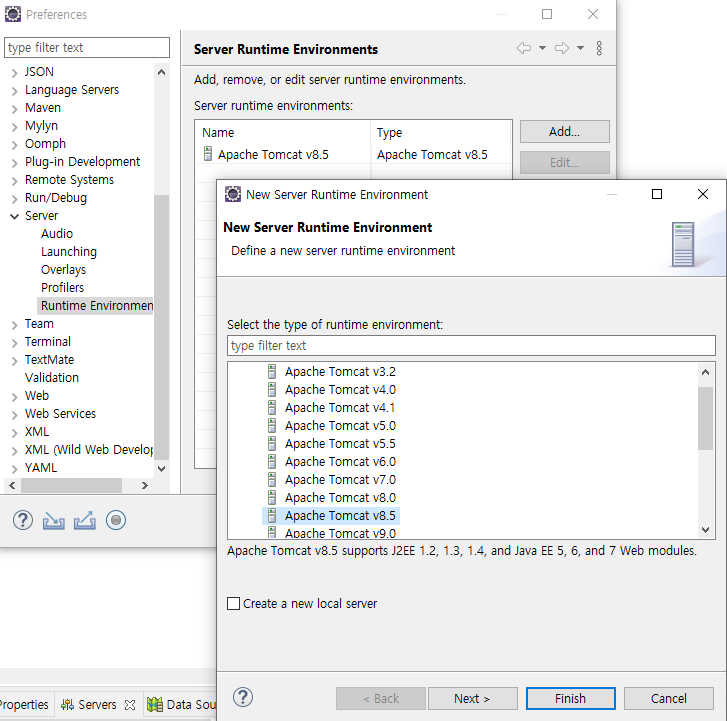Switch to the Properties tab
727x721 pixels.
click(x=24, y=705)
